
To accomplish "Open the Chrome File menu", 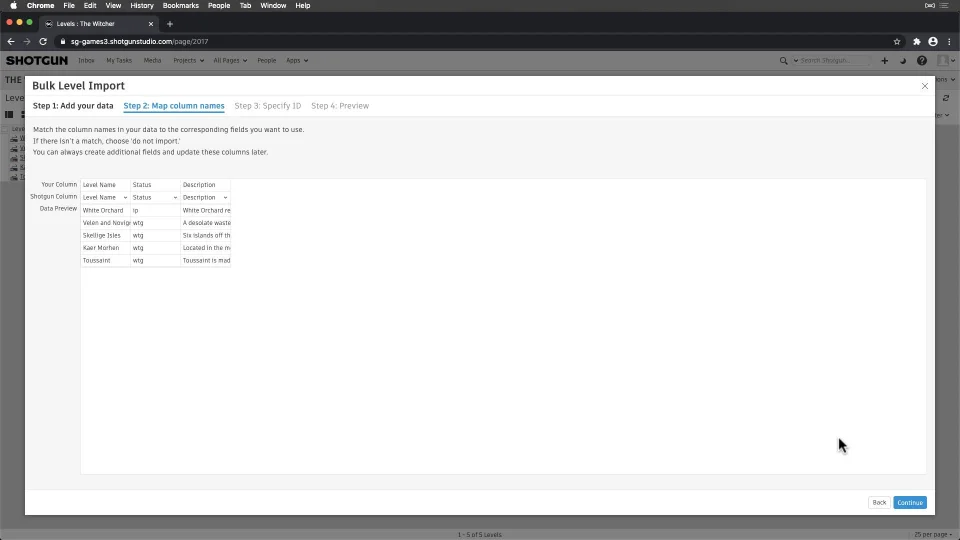I will (69, 6).
